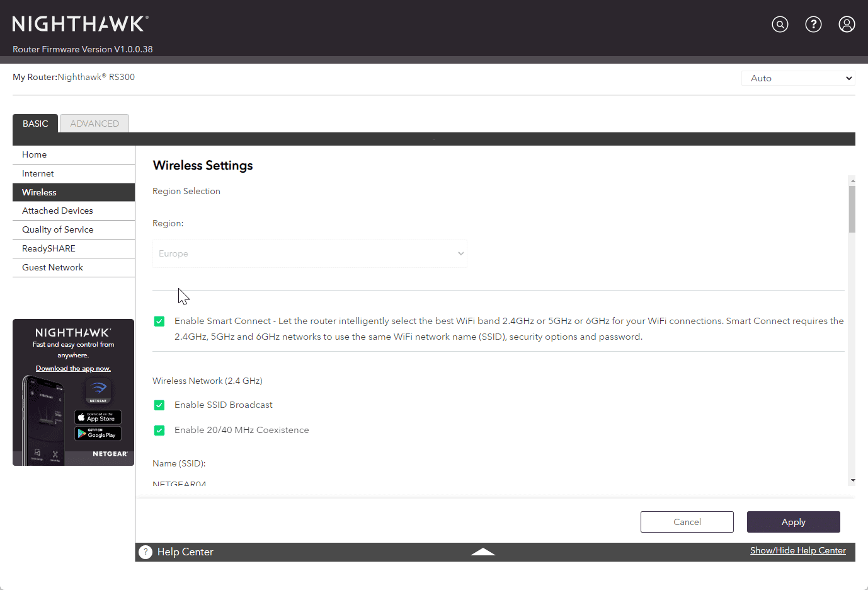The image size is (868, 590).
Task: Open the user account profile icon
Action: (x=847, y=25)
